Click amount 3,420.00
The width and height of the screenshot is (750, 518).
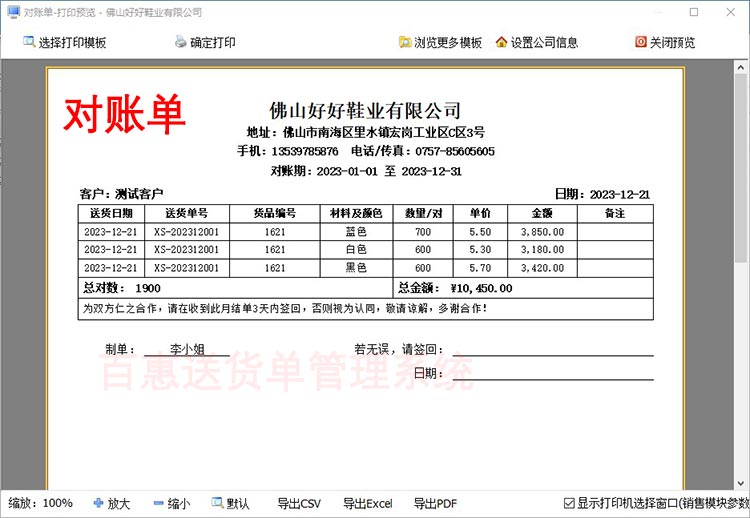(542, 268)
